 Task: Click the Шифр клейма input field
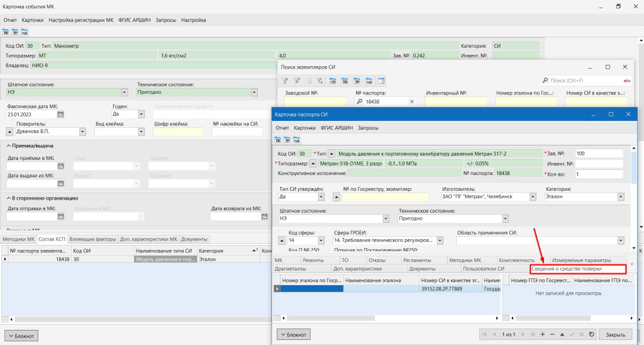[178, 132]
